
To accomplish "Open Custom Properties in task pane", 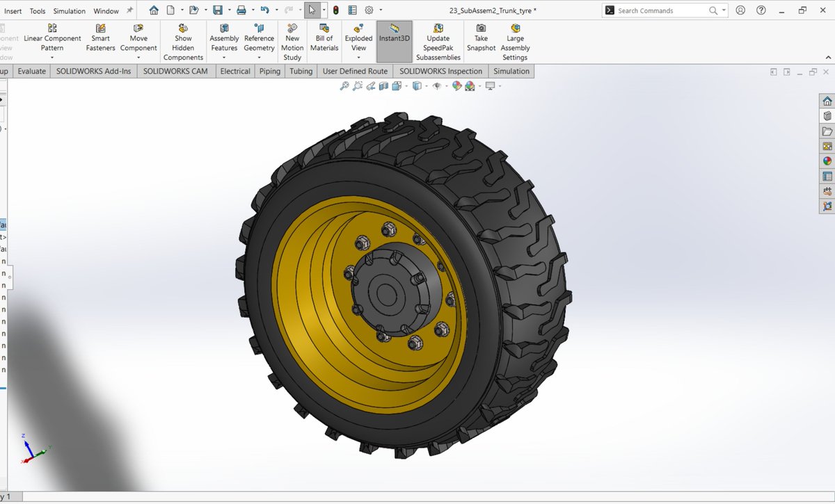I will pyautogui.click(x=827, y=176).
